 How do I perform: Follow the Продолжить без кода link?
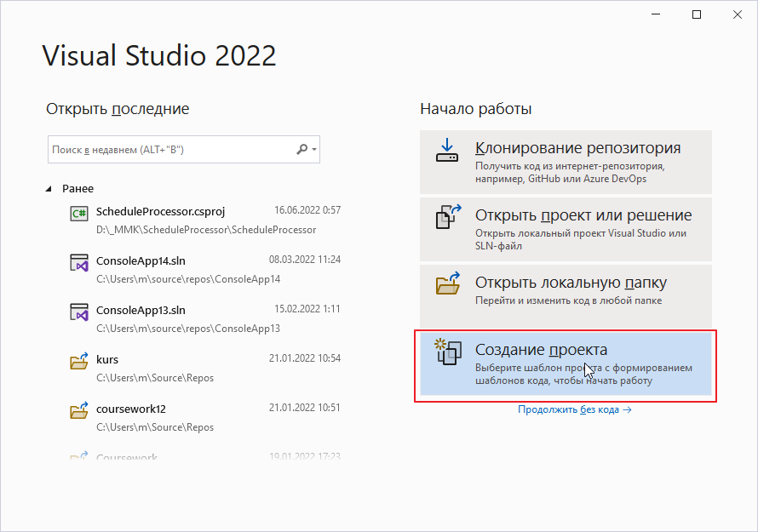click(574, 409)
